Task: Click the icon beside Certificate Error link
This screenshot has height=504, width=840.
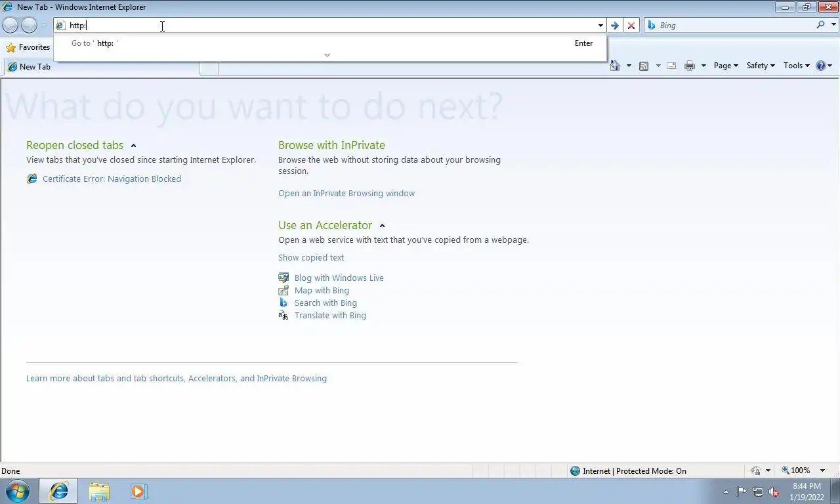Action: [31, 178]
